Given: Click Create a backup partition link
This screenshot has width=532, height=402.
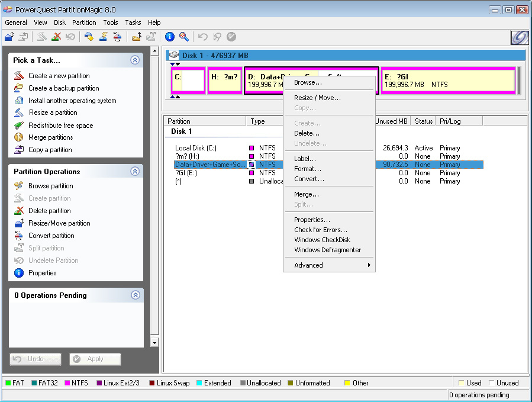Looking at the screenshot, I should pos(64,88).
